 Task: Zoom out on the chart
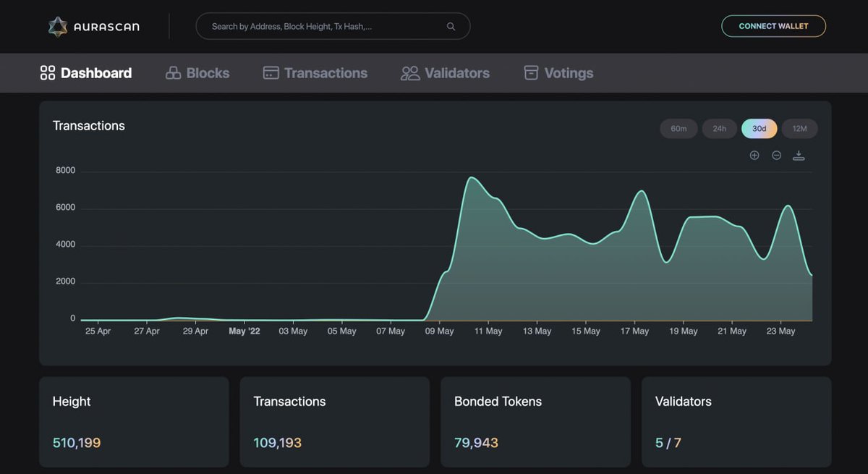[776, 156]
